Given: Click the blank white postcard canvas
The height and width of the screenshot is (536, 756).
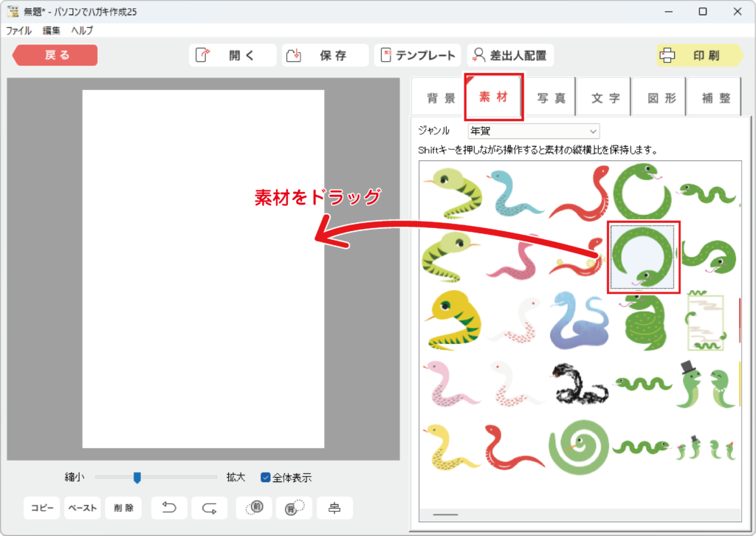Looking at the screenshot, I should [203, 269].
